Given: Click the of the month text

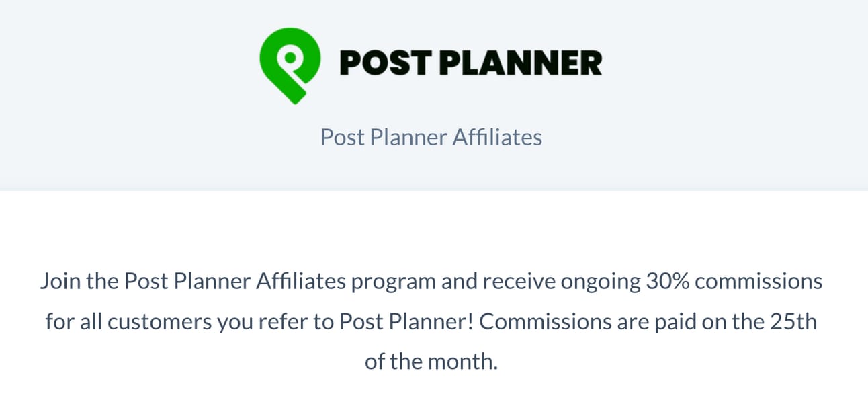Looking at the screenshot, I should 431,362.
